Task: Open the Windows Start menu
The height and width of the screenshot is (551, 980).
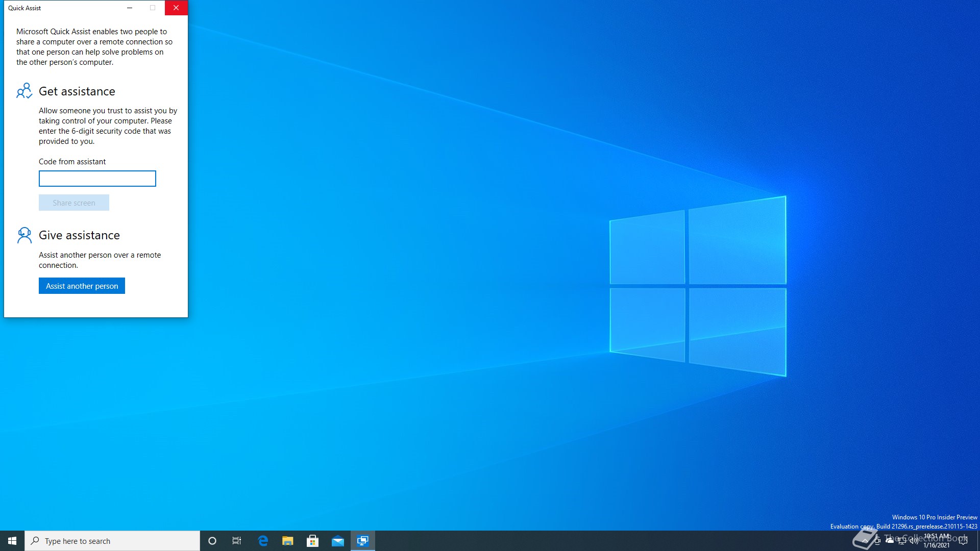Action: coord(12,541)
